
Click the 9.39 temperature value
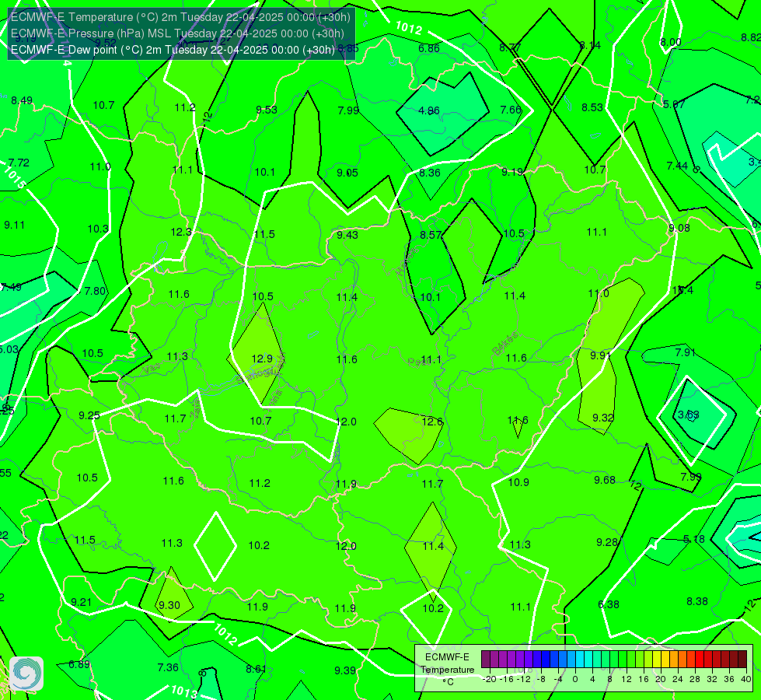tap(345, 671)
